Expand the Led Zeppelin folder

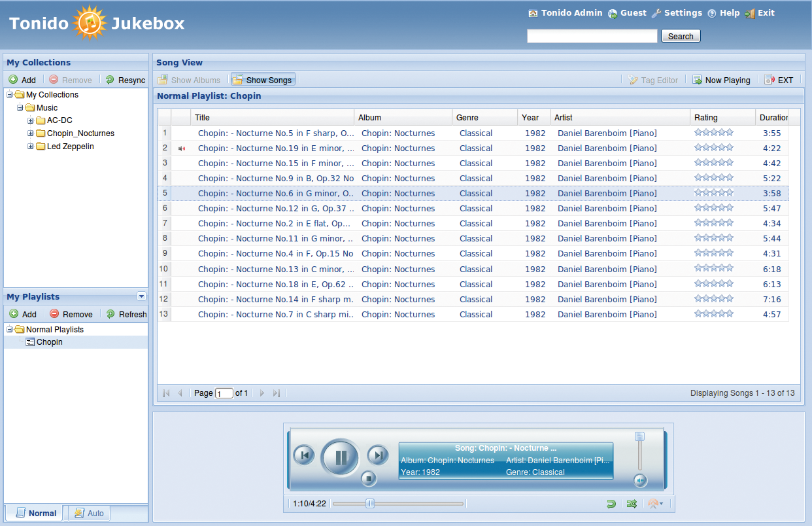tap(31, 147)
